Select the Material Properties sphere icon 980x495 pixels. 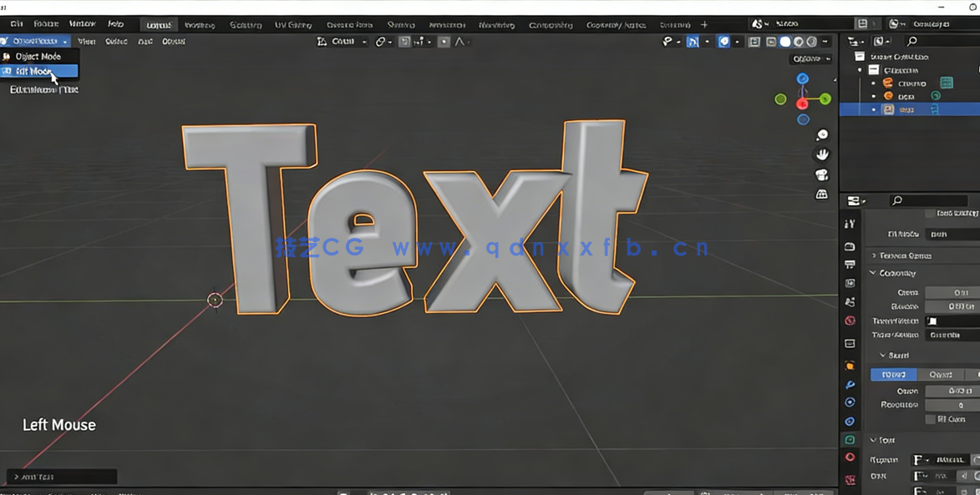pos(851,458)
